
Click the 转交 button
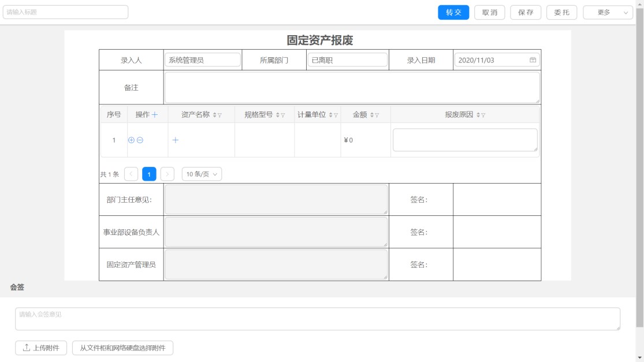point(453,12)
